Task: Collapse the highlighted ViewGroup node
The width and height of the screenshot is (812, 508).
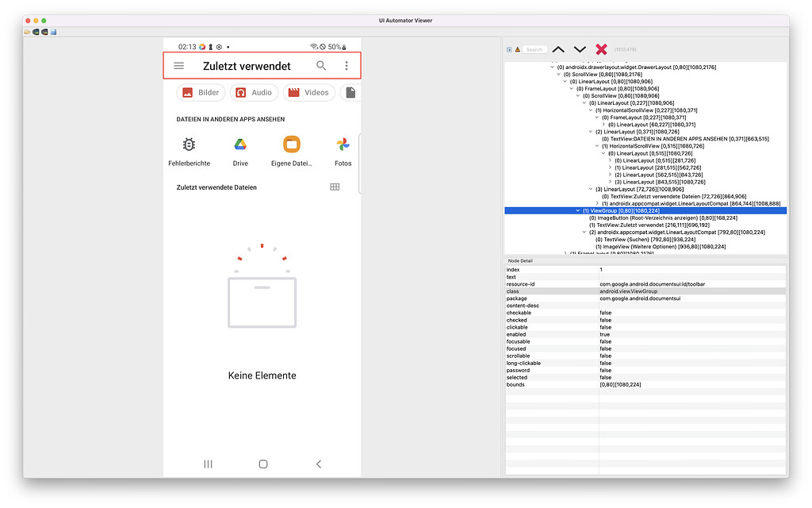Action: pyautogui.click(x=576, y=210)
